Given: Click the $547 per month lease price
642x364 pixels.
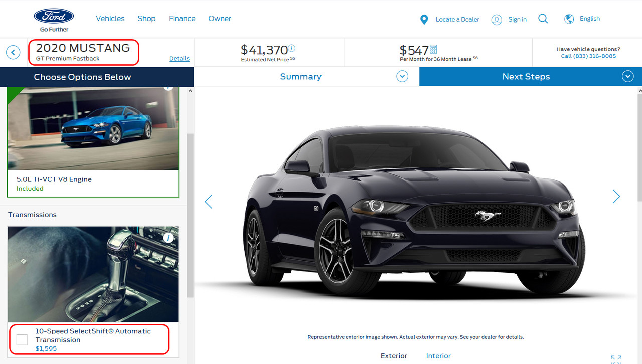Looking at the screenshot, I should 414,51.
